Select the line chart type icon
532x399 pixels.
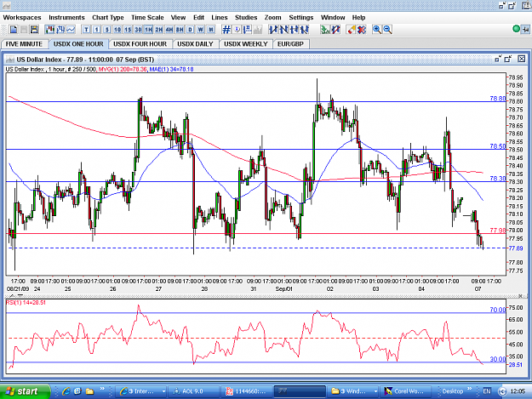point(71,30)
